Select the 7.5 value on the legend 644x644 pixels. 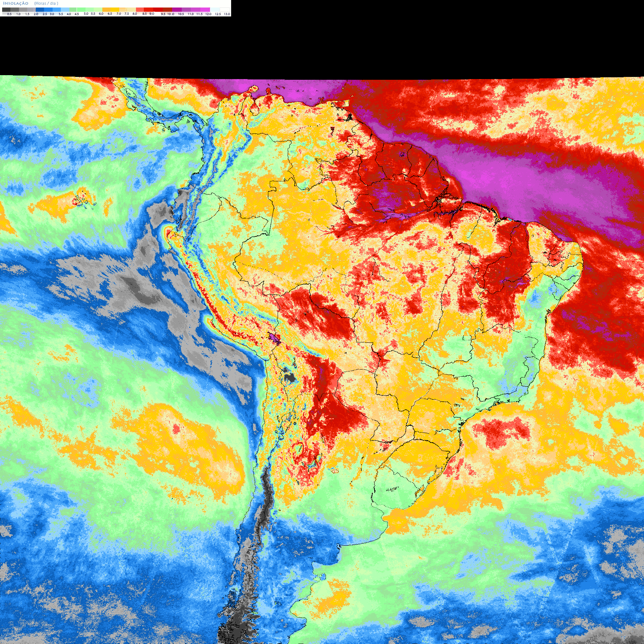[127, 14]
